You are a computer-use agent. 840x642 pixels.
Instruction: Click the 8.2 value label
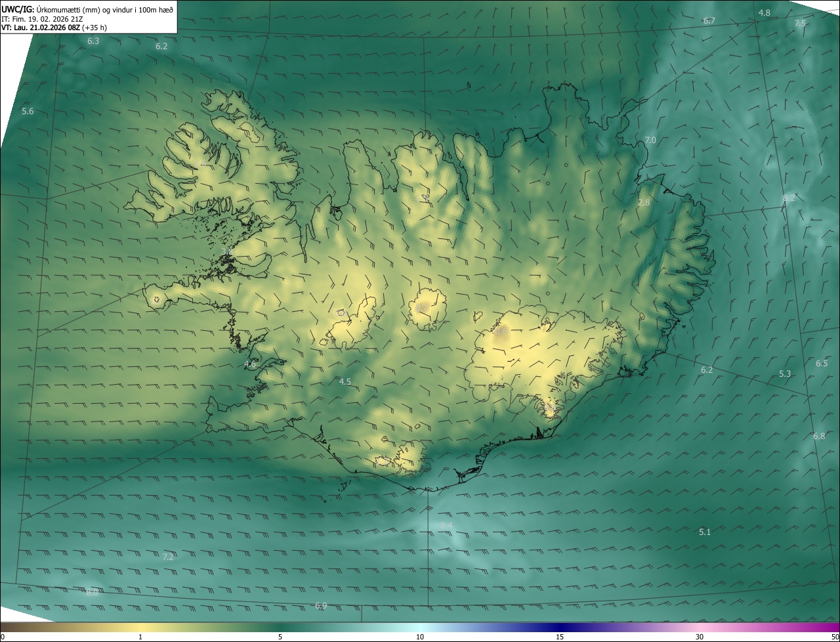coord(789,198)
